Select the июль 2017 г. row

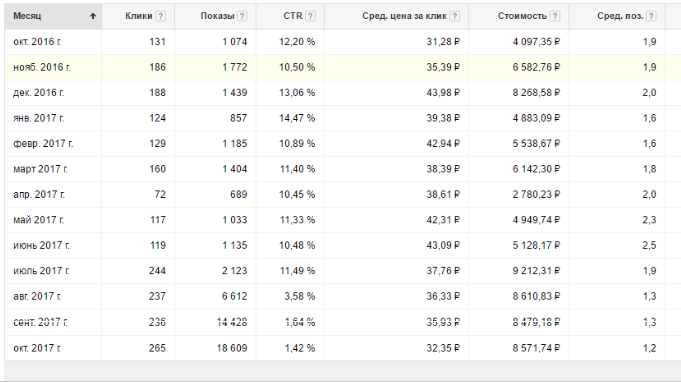343,271
